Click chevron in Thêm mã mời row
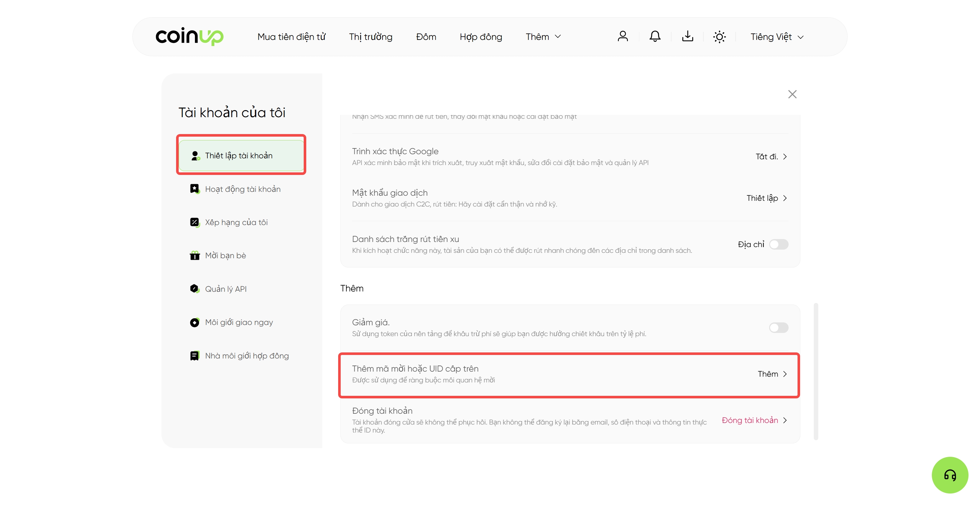This screenshot has width=980, height=505. click(x=785, y=374)
